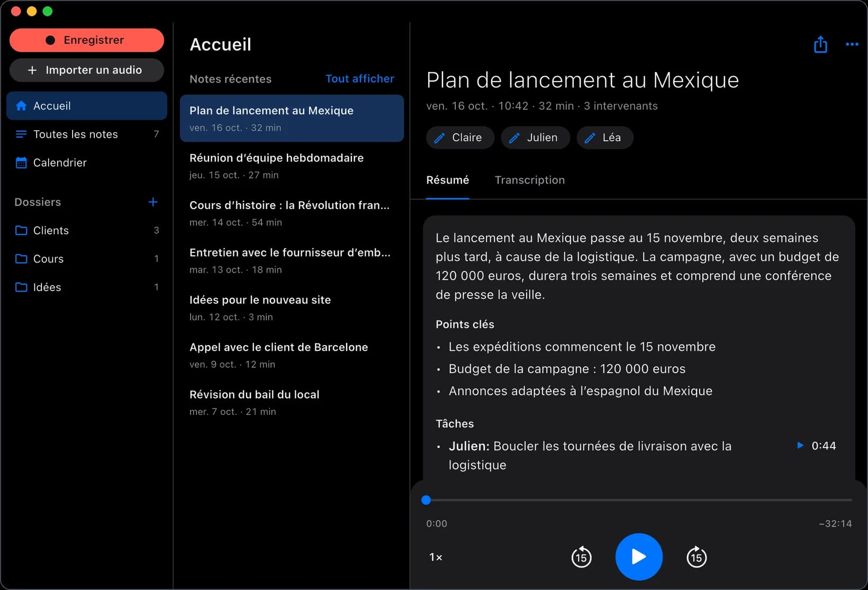The image size is (868, 590).
Task: Open the Clients folder
Action: [87, 230]
